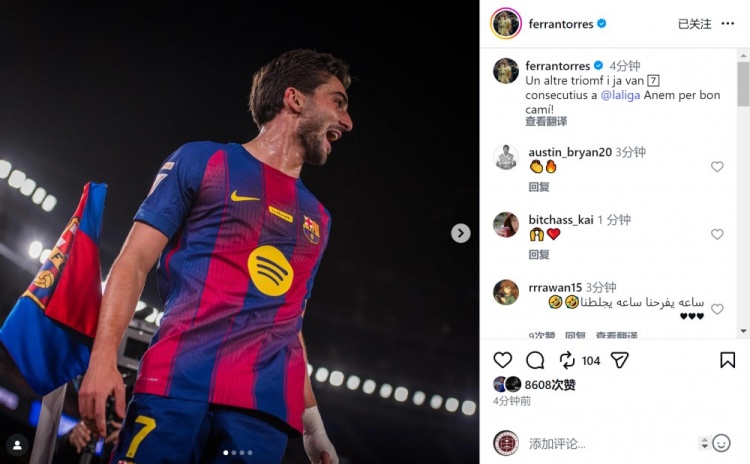Like austin_bryan20's comment
The width and height of the screenshot is (750, 464).
[717, 167]
